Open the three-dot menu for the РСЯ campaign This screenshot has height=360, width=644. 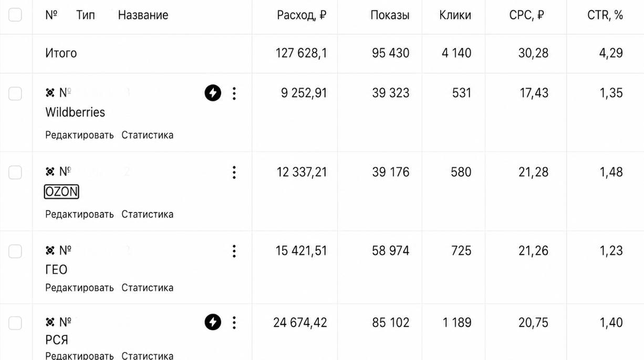tap(234, 322)
